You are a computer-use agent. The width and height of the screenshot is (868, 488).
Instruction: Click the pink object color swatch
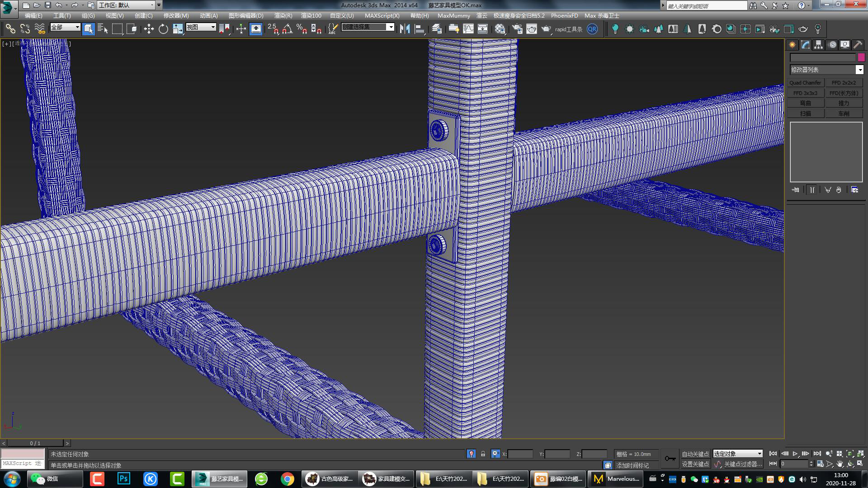point(861,57)
